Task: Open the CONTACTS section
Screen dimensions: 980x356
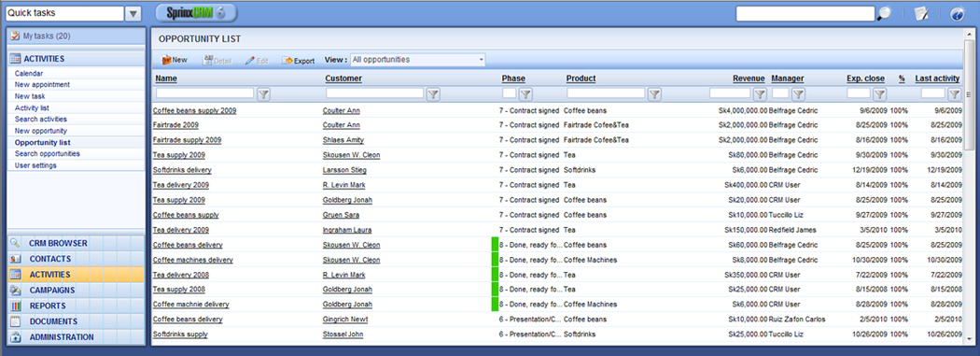Action: tap(76, 259)
